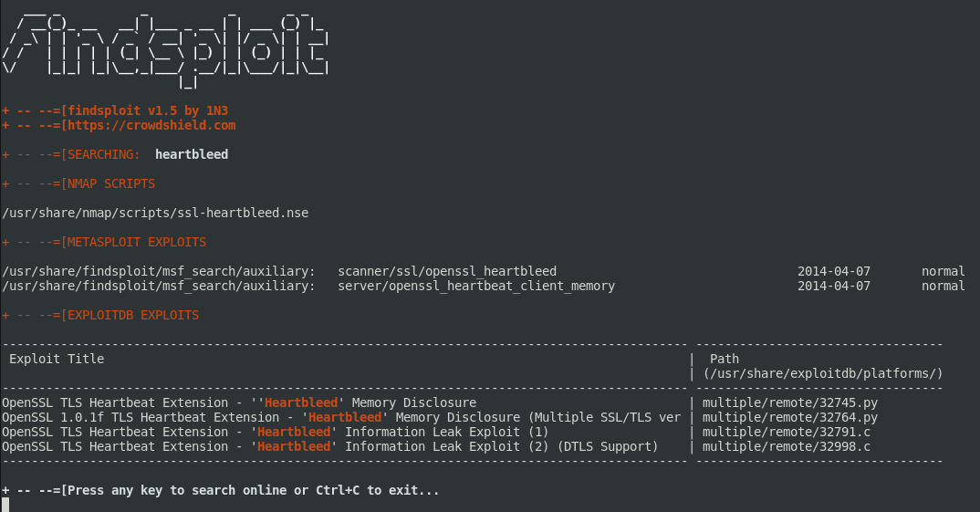
Task: Click server/openssl_heartbeat_client_memory module name
Action: pyautogui.click(x=476, y=287)
